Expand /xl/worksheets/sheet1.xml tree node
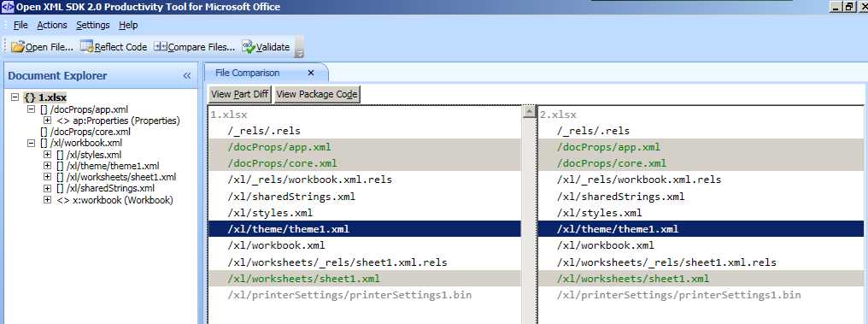868x324 pixels. point(47,177)
